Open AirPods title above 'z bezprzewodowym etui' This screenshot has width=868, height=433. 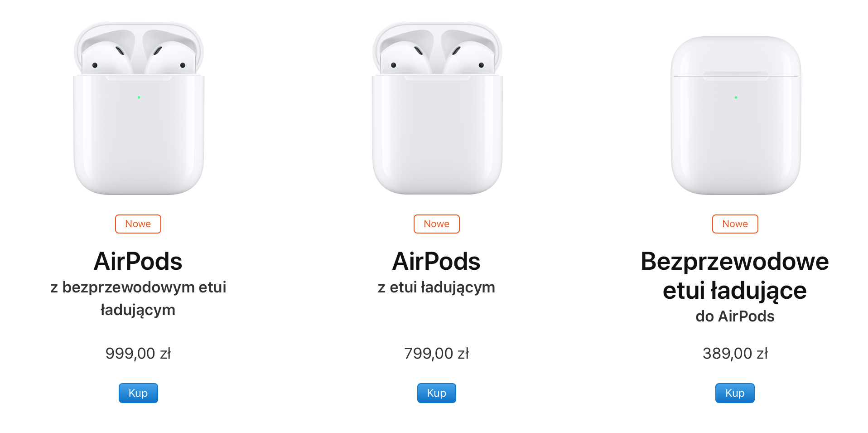pos(138,261)
